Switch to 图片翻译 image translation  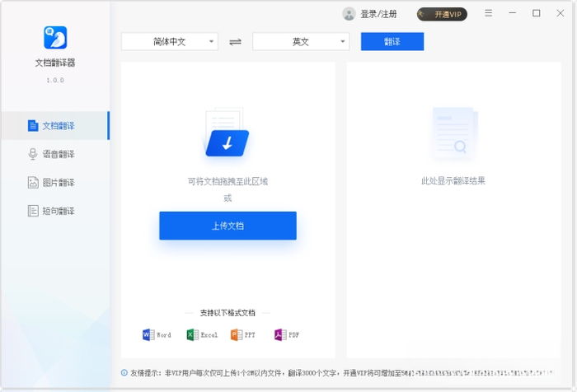click(x=55, y=182)
